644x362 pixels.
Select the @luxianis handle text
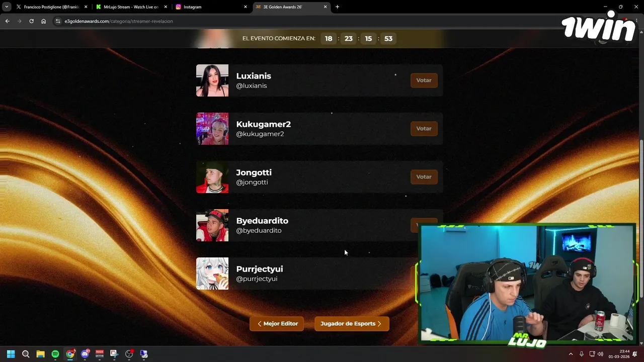tap(252, 85)
